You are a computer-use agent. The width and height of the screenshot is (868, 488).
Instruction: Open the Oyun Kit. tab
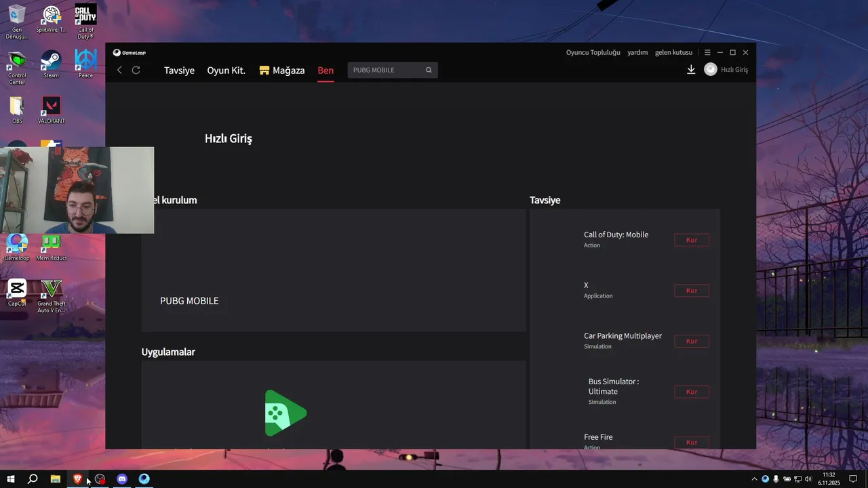[226, 70]
